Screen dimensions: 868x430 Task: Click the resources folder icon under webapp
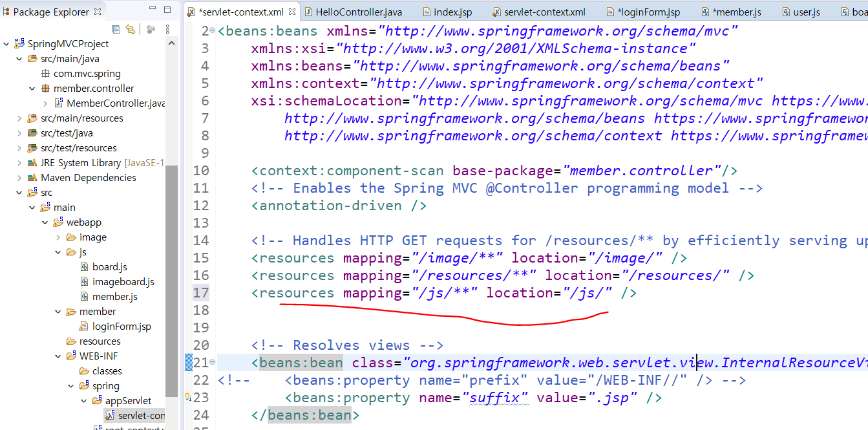(71, 341)
